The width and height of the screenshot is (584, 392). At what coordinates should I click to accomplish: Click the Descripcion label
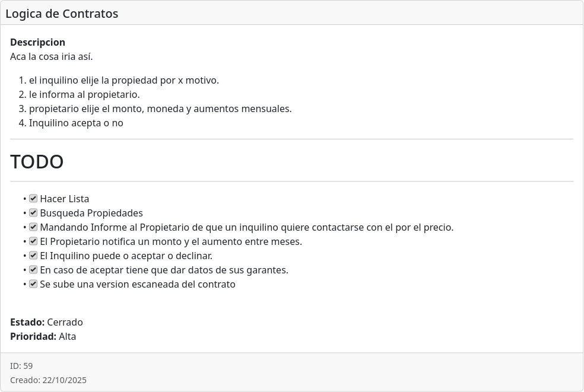37,42
